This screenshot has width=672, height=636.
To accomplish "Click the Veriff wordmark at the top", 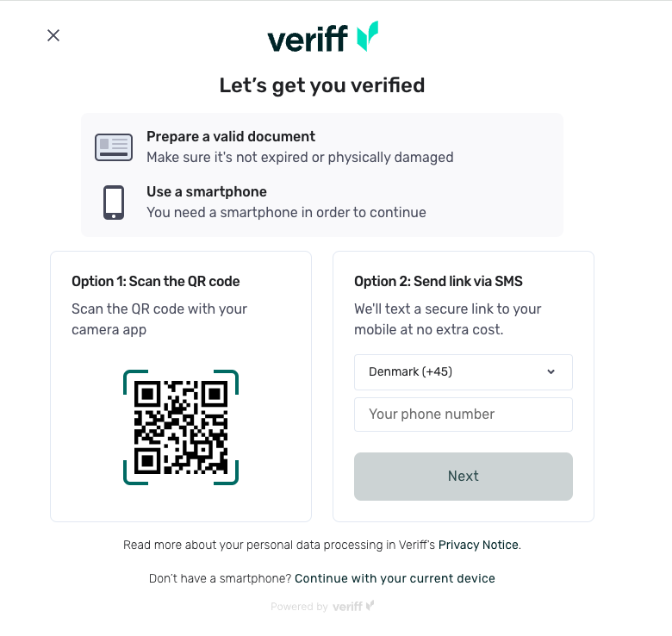I will point(308,39).
